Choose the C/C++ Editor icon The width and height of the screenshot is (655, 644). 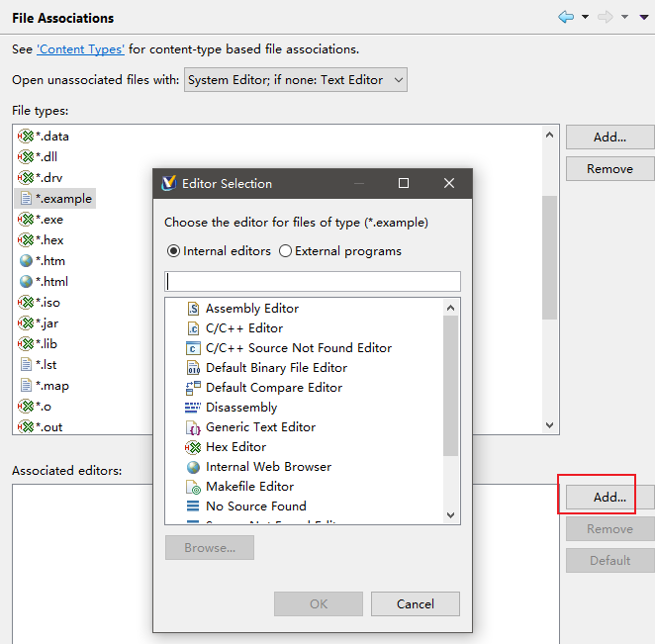click(x=193, y=328)
